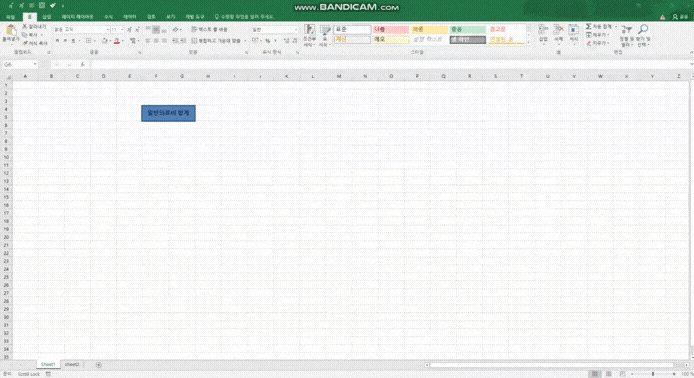Click the Conditional Formatting icon
This screenshot has width=694, height=378.
click(309, 30)
